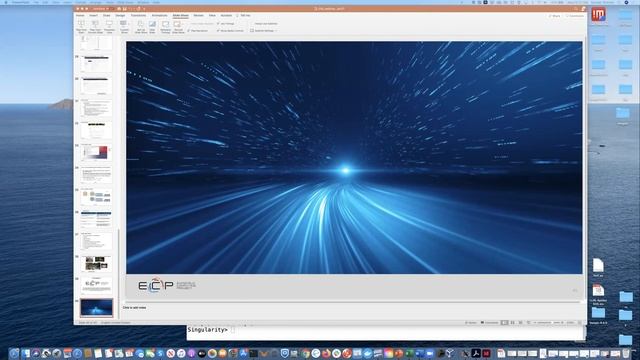Click Play from Start icon
The image size is (640, 360).
81,24
